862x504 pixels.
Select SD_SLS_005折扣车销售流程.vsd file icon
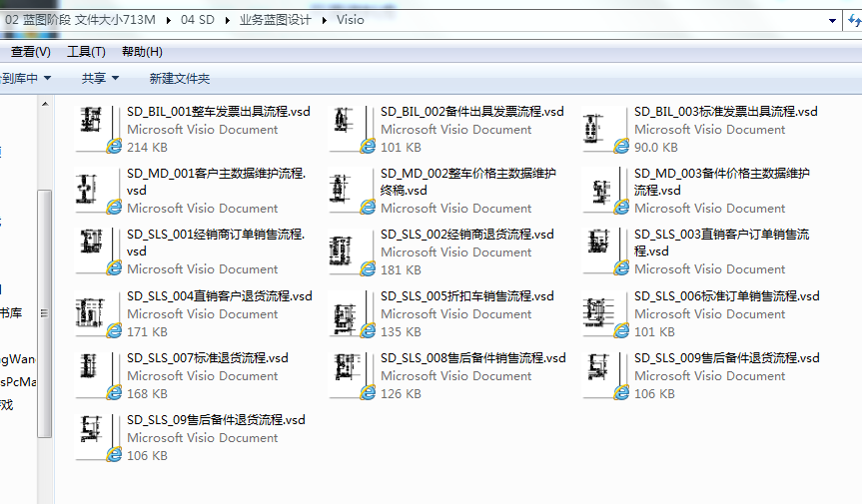click(x=349, y=313)
